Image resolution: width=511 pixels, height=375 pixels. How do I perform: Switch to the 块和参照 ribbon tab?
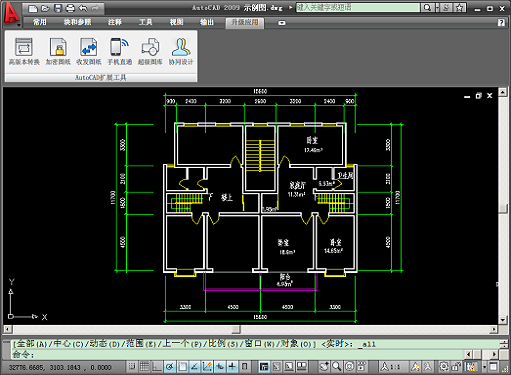pos(77,22)
